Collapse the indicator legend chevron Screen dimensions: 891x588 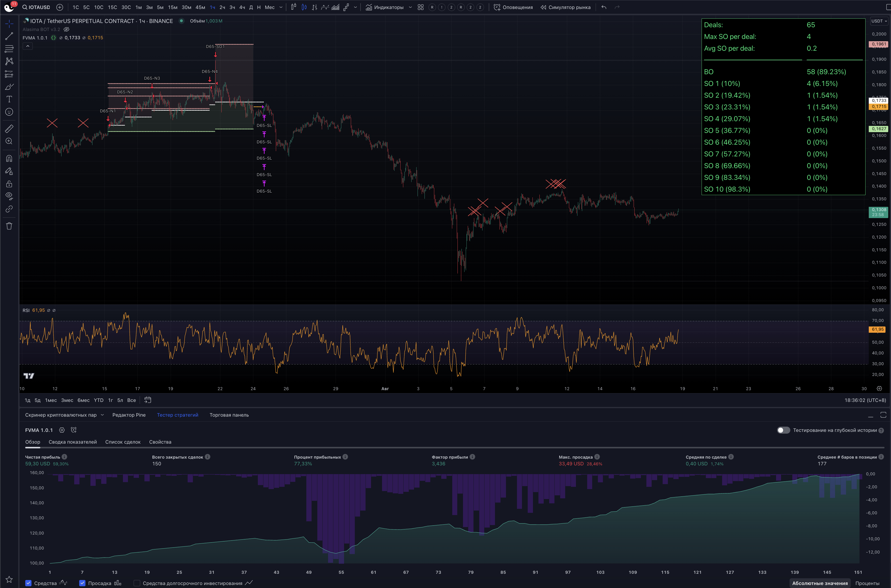(x=28, y=46)
